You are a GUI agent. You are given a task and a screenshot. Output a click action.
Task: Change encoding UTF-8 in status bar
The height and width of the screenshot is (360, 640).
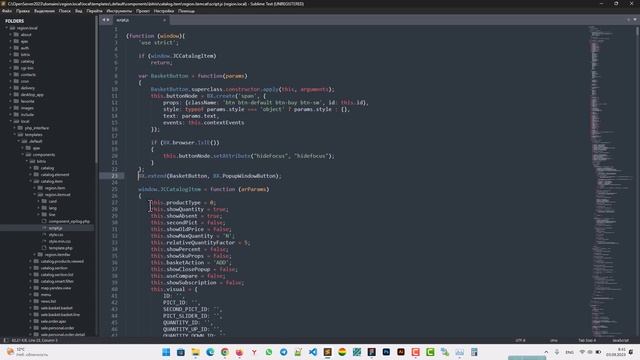click(520, 340)
